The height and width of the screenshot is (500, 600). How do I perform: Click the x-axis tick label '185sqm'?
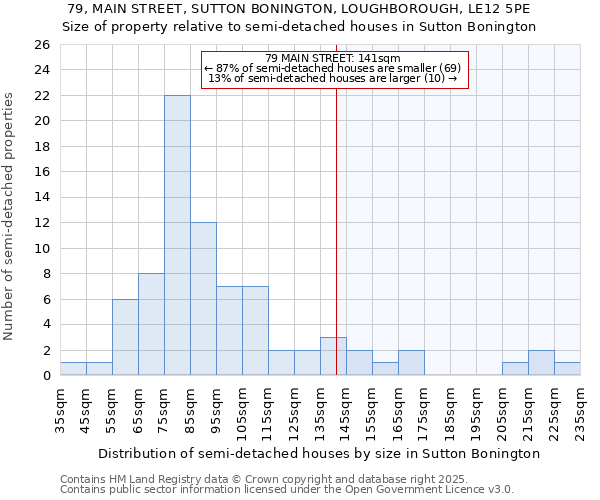tap(450, 415)
